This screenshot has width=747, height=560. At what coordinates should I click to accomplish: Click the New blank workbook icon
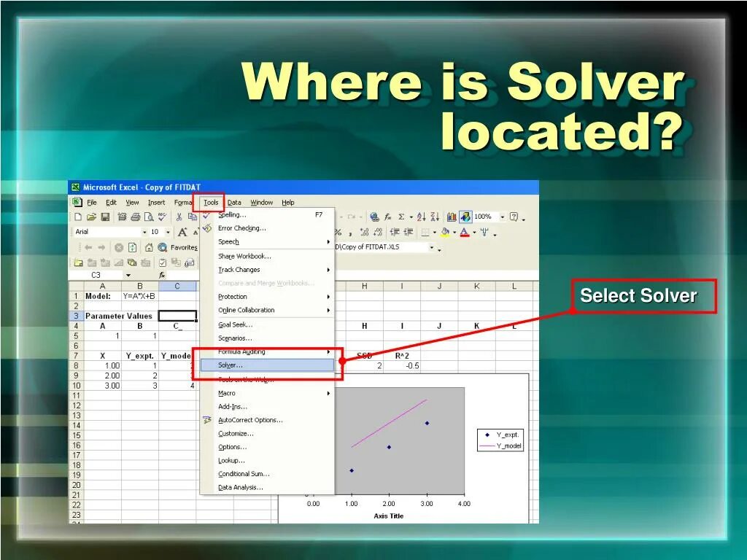click(x=77, y=217)
